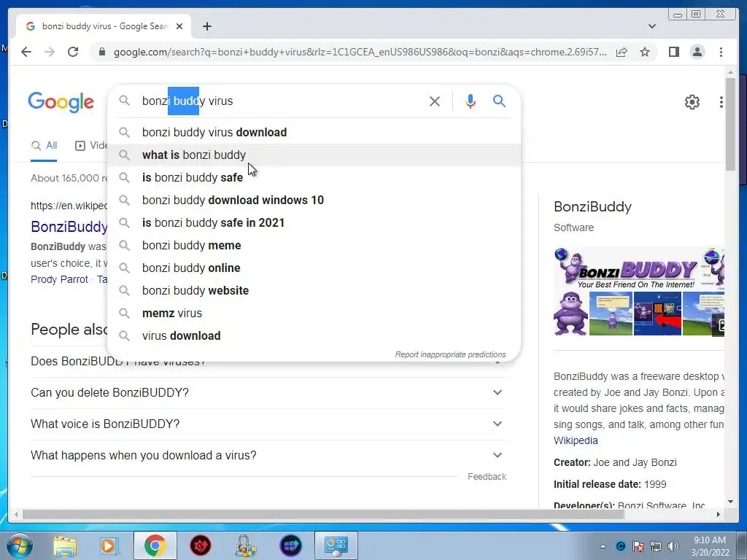
Task: Select 'bonzi buddy online' suggestion
Action: point(314,268)
